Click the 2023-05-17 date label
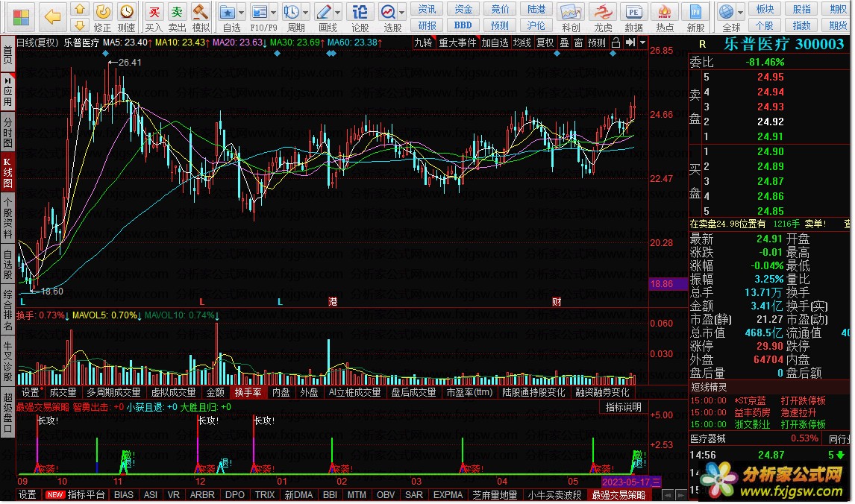 pyautogui.click(x=631, y=482)
